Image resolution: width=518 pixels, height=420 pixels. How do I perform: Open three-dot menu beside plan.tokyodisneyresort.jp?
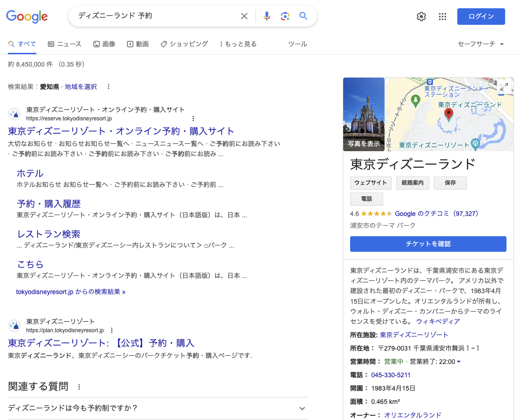(x=112, y=330)
